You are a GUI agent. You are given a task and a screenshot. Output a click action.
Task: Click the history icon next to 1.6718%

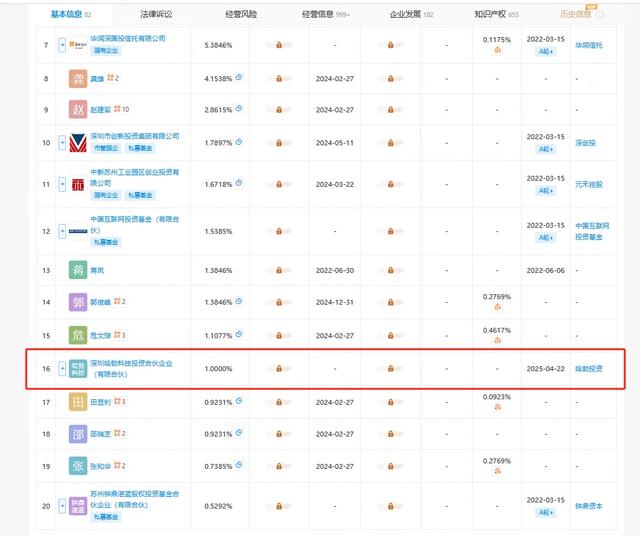[x=239, y=183]
